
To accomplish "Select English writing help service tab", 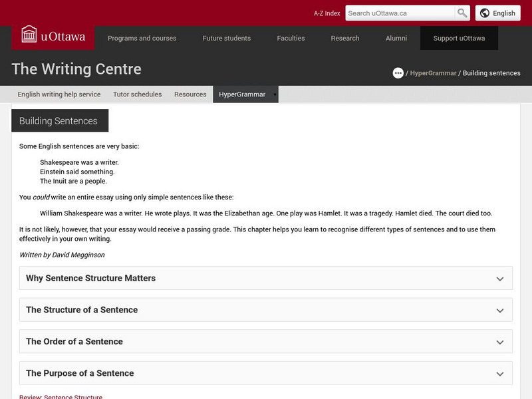I will (59, 94).
